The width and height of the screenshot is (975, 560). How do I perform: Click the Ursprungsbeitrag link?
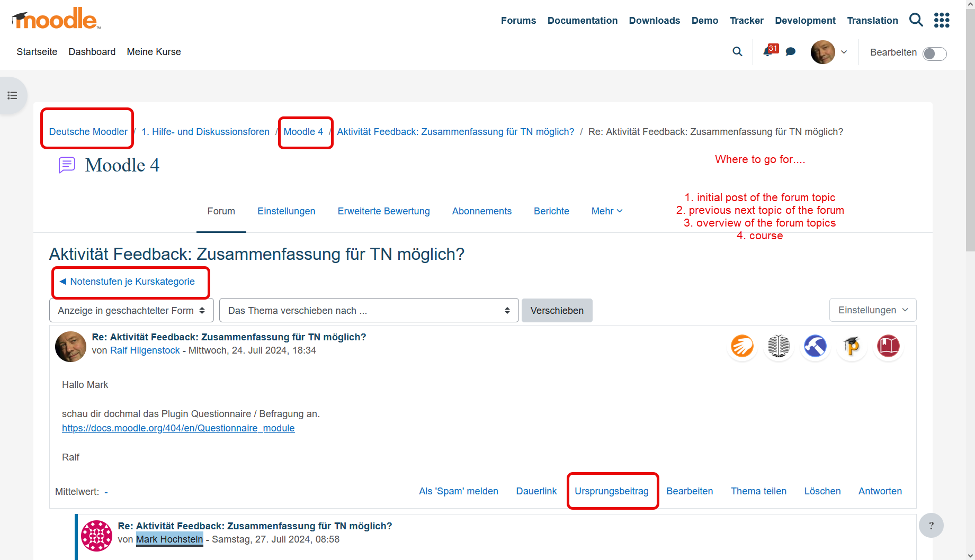[612, 491]
